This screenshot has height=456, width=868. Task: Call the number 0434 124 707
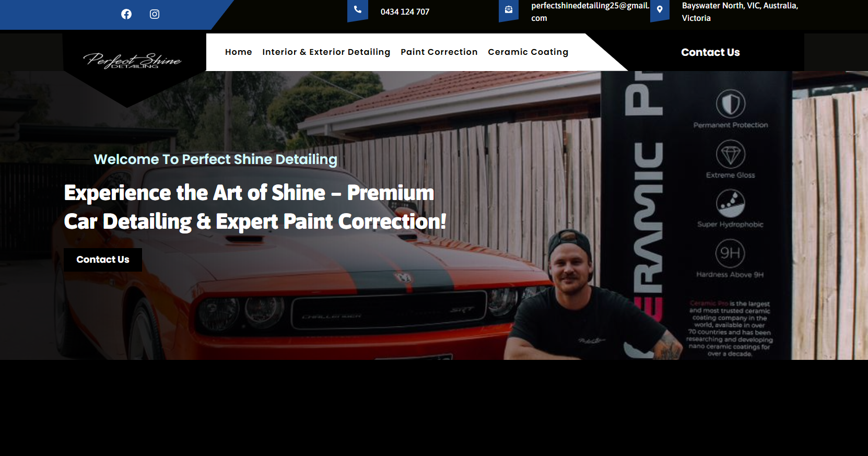(405, 12)
